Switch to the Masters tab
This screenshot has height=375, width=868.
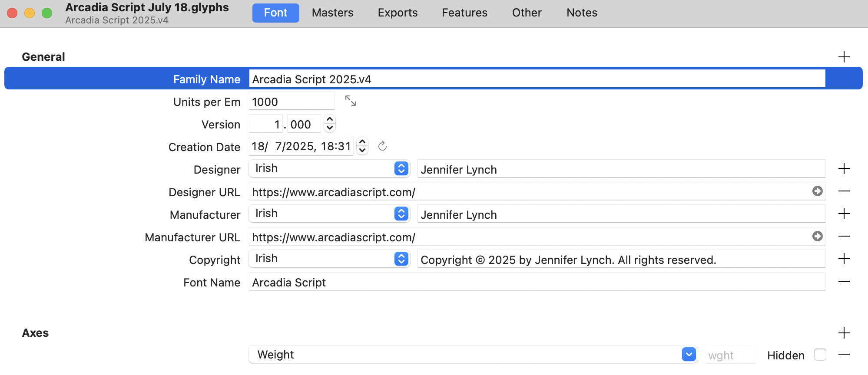[x=332, y=13]
